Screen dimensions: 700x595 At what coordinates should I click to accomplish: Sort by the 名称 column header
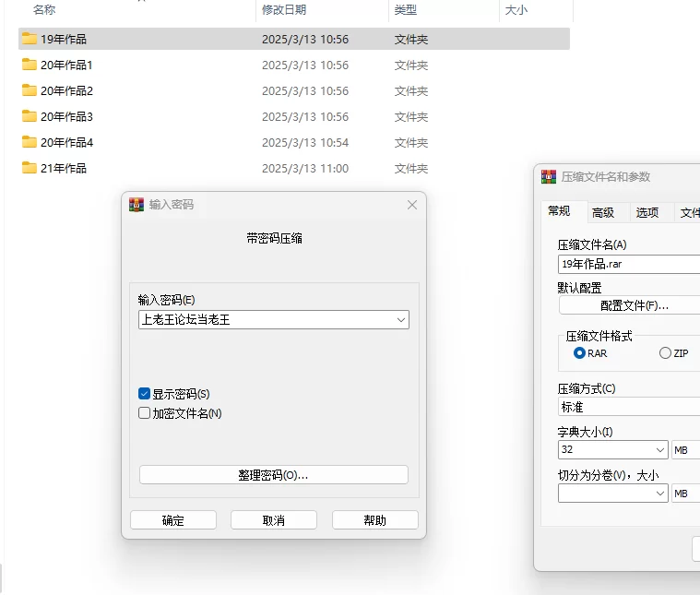(x=44, y=10)
